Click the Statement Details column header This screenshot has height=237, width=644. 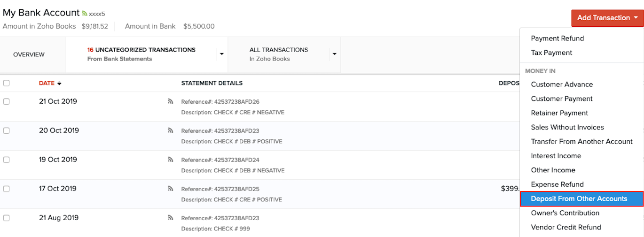pyautogui.click(x=212, y=83)
